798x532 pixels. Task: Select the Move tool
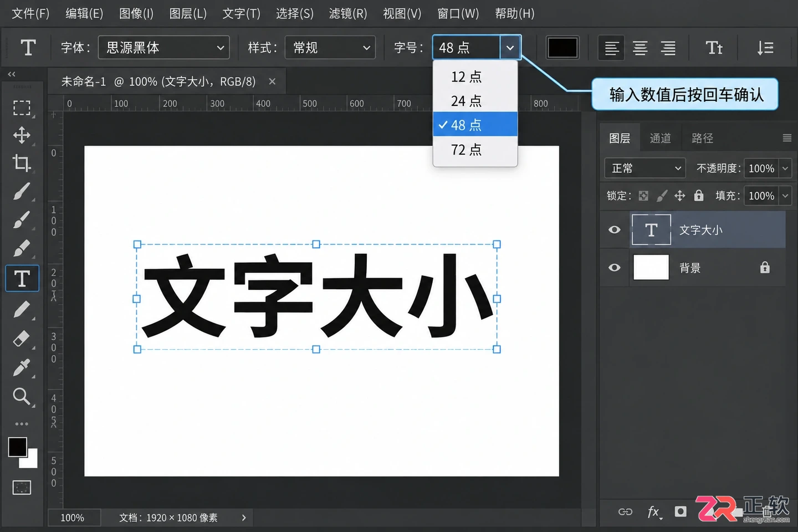tap(22, 135)
